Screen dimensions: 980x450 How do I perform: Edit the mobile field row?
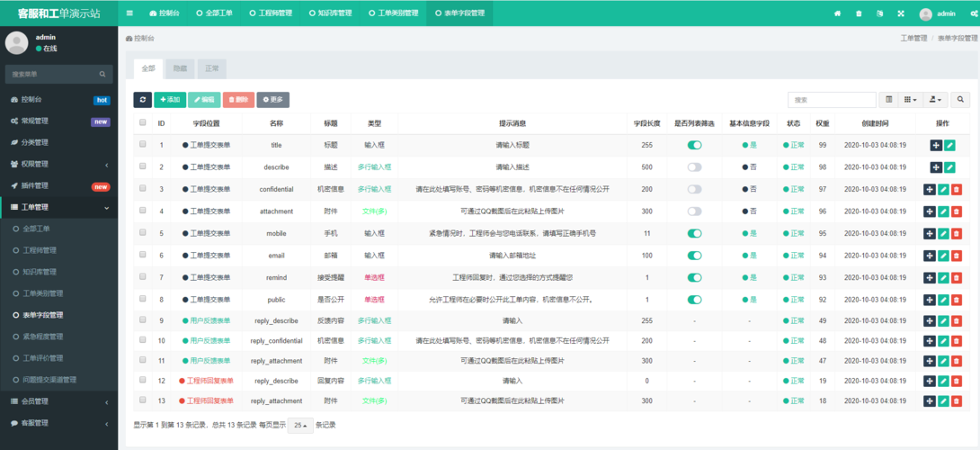[x=943, y=233]
